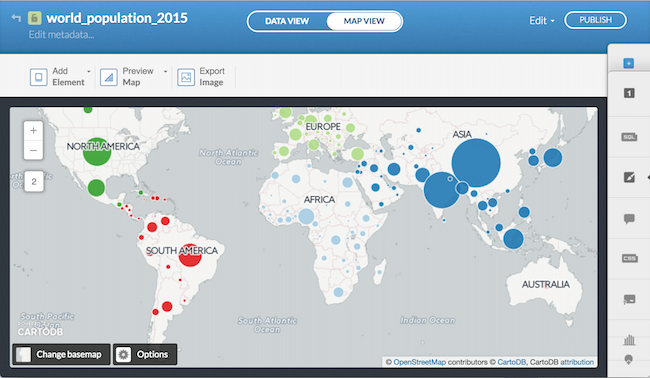Zoom out on the map
The width and height of the screenshot is (650, 378).
pyautogui.click(x=34, y=150)
